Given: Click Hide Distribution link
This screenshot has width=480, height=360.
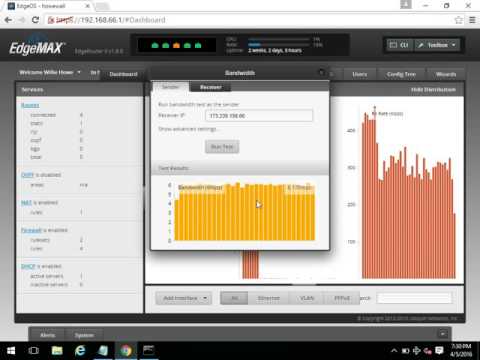Looking at the screenshot, I should pos(433,89).
